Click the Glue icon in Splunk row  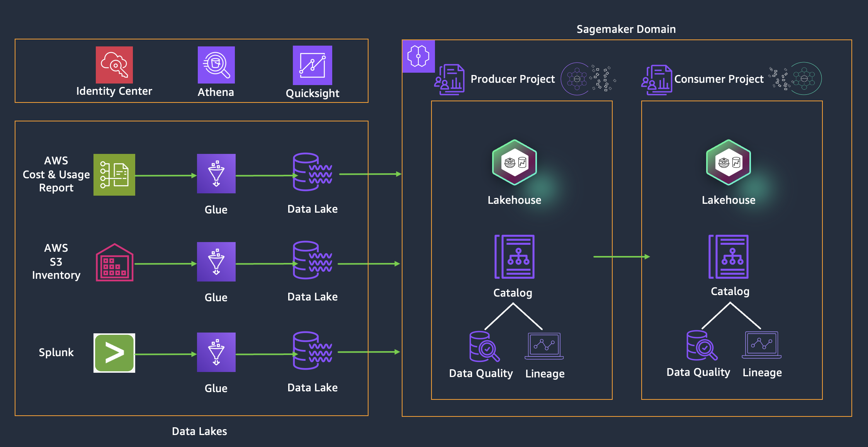(x=216, y=352)
